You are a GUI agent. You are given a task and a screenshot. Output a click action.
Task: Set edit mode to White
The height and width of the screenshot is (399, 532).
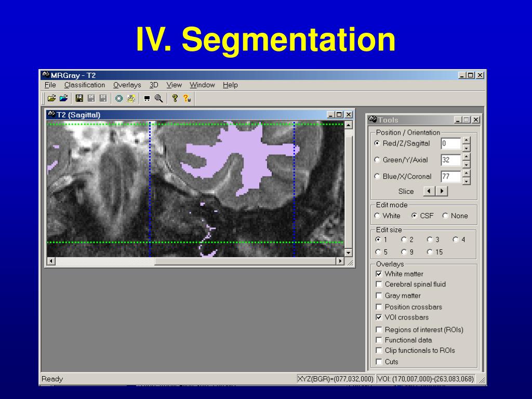[377, 216]
